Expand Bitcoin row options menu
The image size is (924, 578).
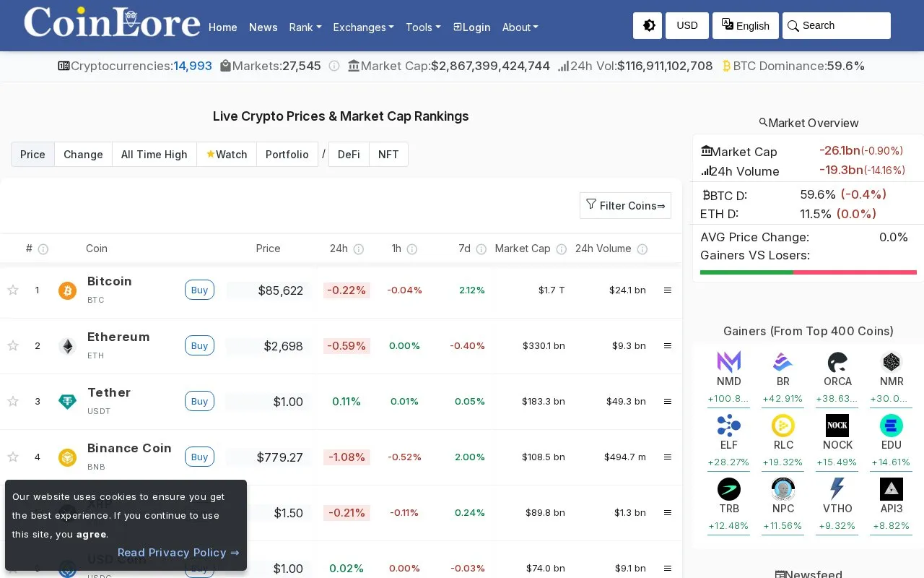coord(668,290)
